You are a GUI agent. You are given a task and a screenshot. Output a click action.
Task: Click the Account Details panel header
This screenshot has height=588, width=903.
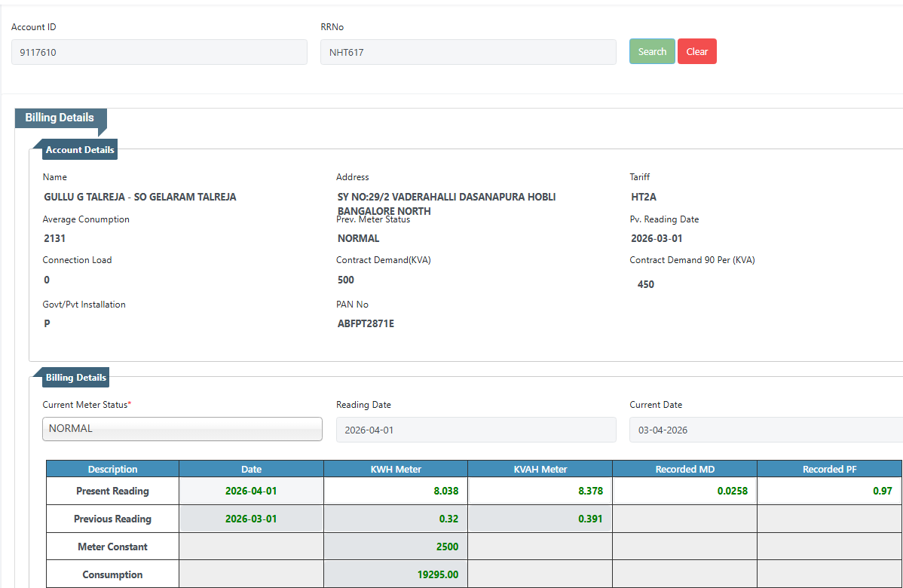pyautogui.click(x=80, y=150)
